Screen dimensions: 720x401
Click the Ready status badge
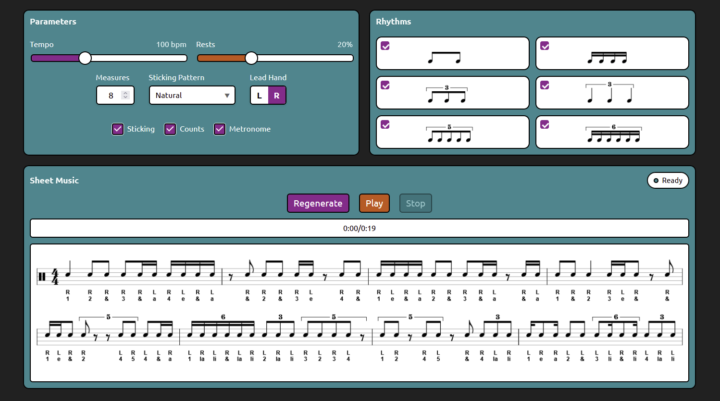click(x=668, y=181)
